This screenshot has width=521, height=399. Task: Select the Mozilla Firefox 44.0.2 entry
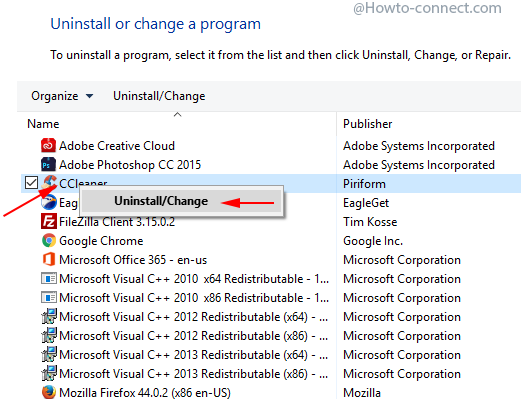point(145,393)
